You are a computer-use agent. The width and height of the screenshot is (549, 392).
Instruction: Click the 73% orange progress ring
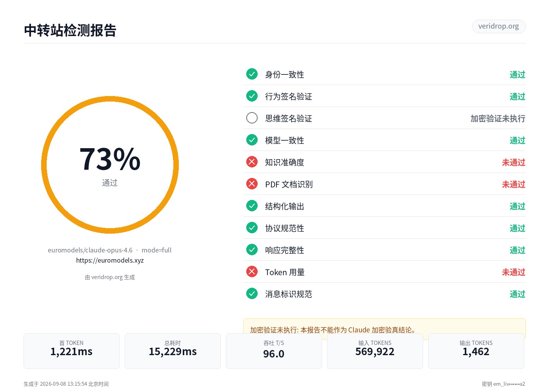110,165
